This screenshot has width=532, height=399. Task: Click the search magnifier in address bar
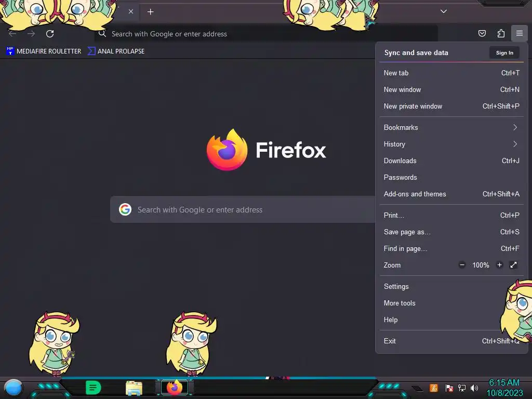tap(102, 34)
